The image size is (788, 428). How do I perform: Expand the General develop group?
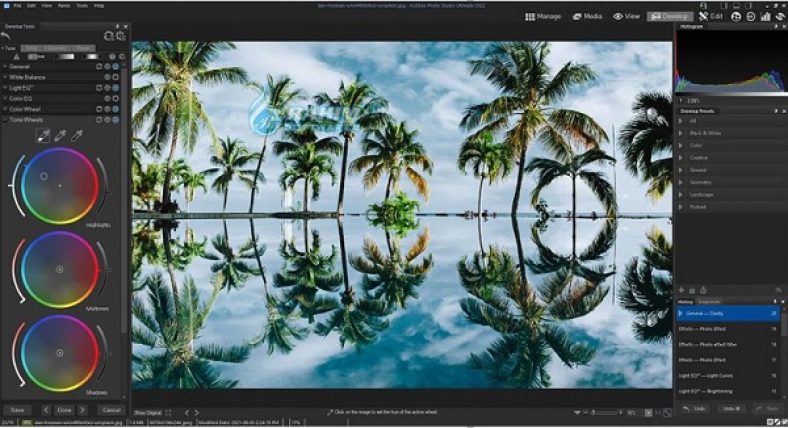tap(6, 66)
